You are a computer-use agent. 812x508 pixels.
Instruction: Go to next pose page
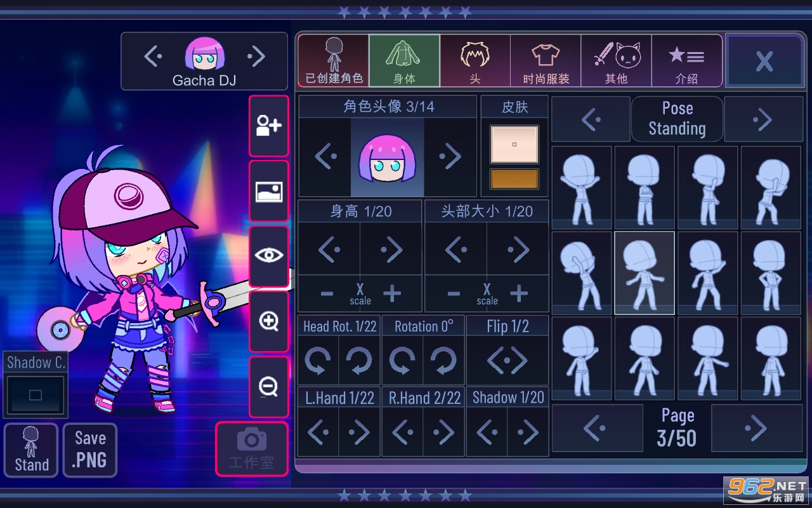pos(757,429)
